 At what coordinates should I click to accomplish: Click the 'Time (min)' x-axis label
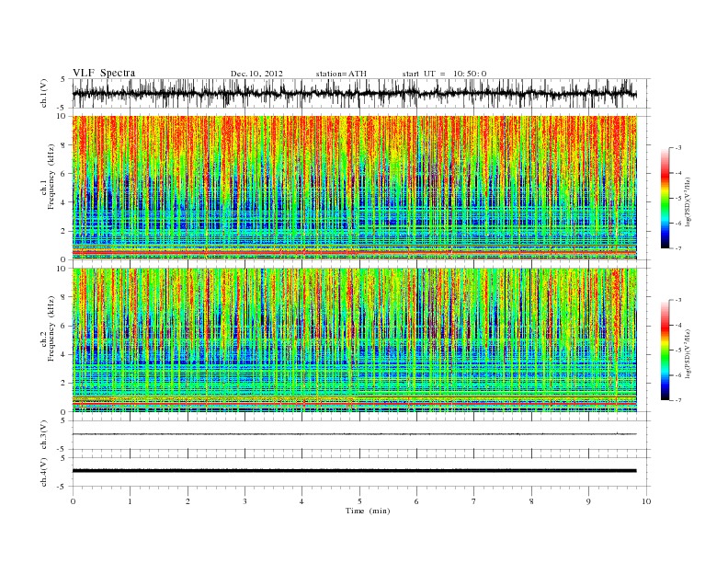(x=368, y=511)
